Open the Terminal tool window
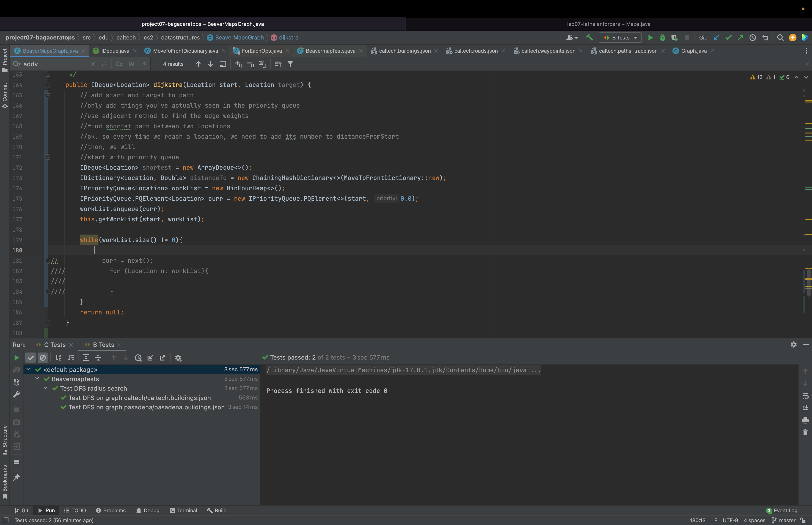The width and height of the screenshot is (812, 525). 183,510
